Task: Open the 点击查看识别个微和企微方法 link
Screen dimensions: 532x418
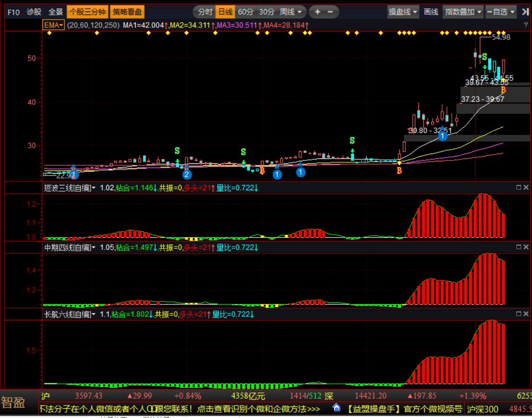Action: (x=258, y=408)
